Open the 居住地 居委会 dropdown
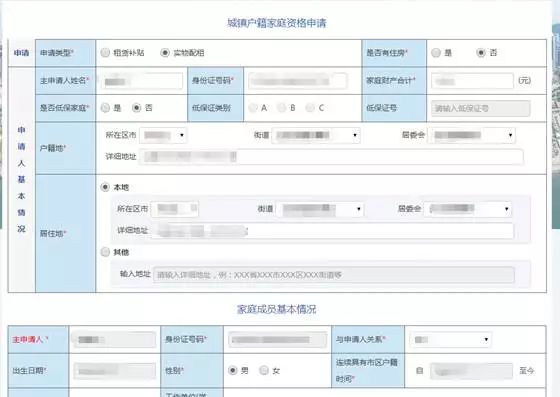 pyautogui.click(x=468, y=209)
